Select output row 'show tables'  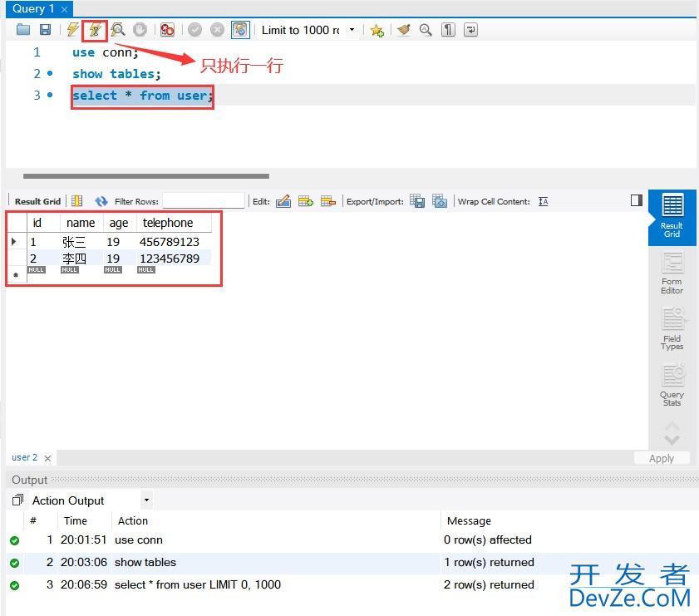[352, 563]
